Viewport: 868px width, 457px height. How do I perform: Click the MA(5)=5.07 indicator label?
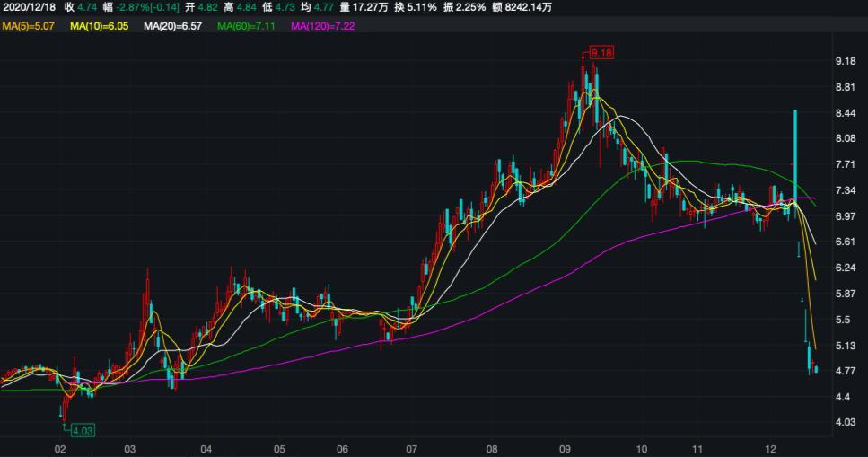pyautogui.click(x=29, y=26)
